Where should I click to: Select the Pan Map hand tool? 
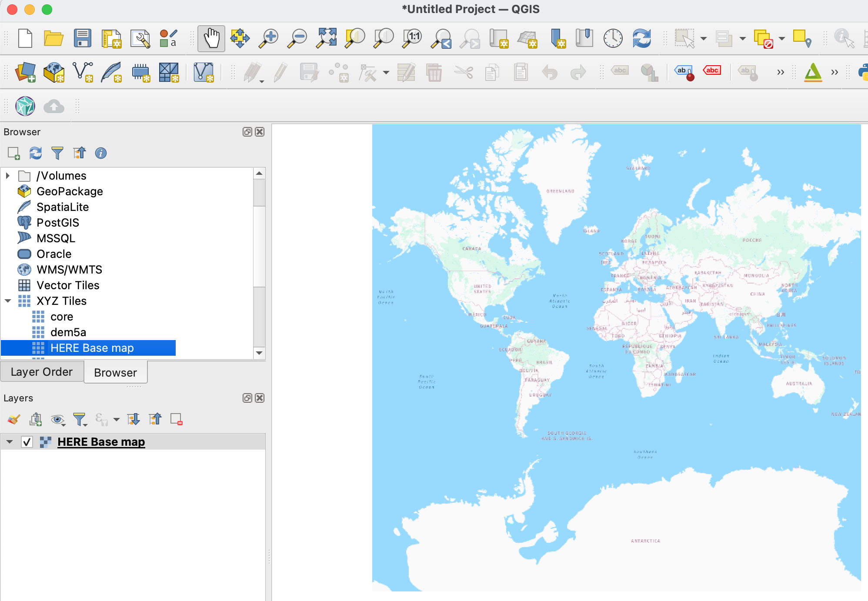coord(211,38)
